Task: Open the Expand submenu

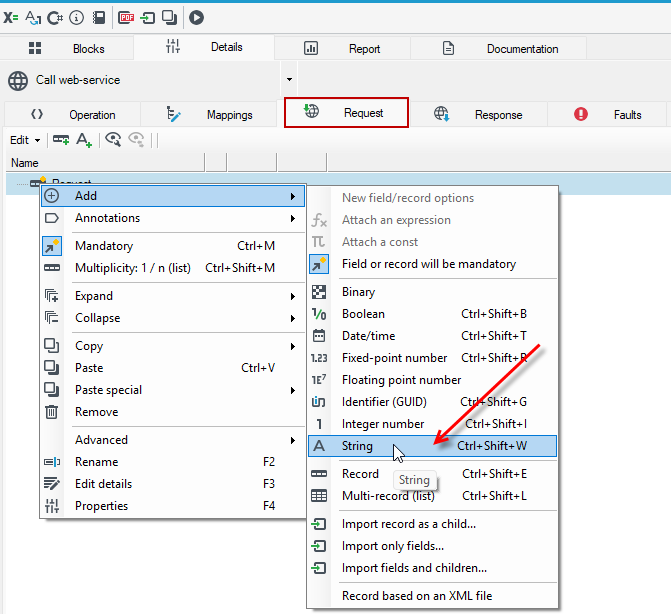Action: [x=173, y=296]
